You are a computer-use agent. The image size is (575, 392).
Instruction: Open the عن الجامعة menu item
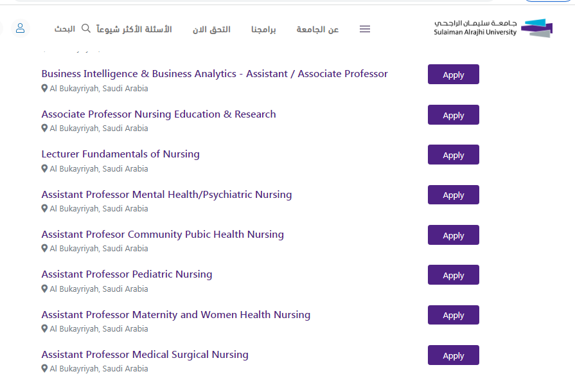[x=317, y=30]
